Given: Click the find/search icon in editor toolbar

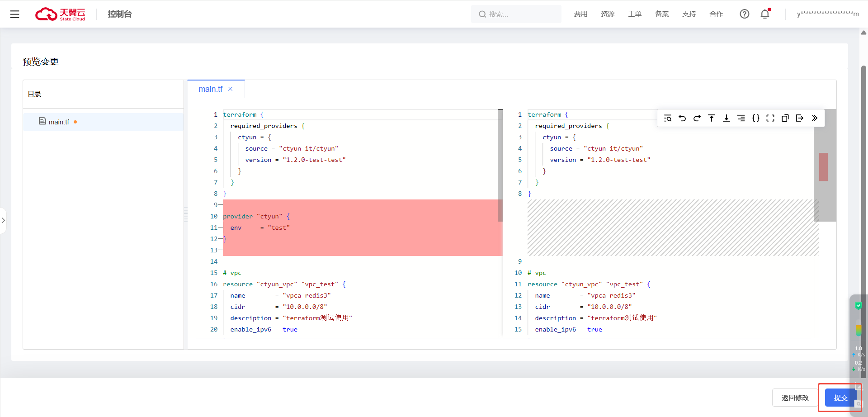Looking at the screenshot, I should coord(667,118).
